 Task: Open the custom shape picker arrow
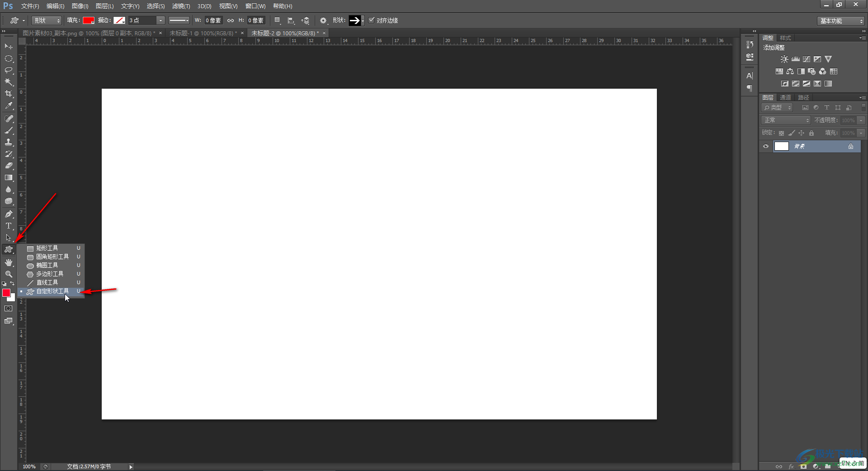pos(363,20)
